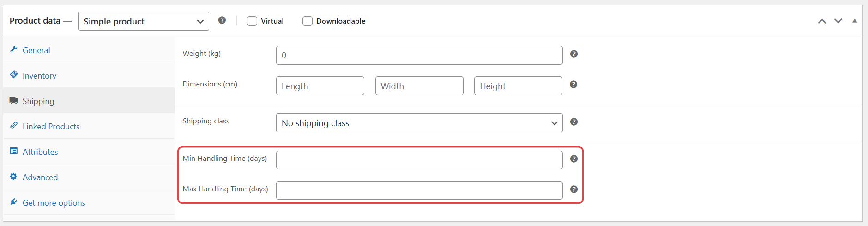Viewport: 868px width, 226px height.
Task: Click the help icon beside Weight field
Action: (574, 54)
